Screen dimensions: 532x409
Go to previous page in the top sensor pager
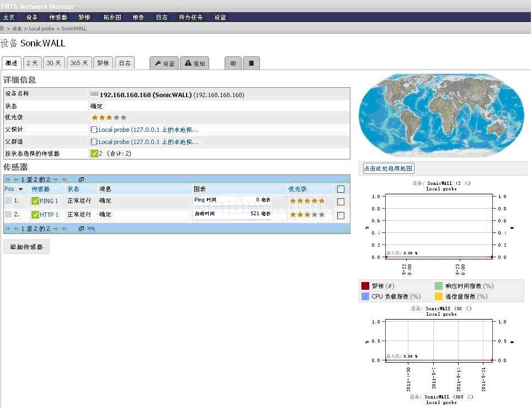(17, 179)
